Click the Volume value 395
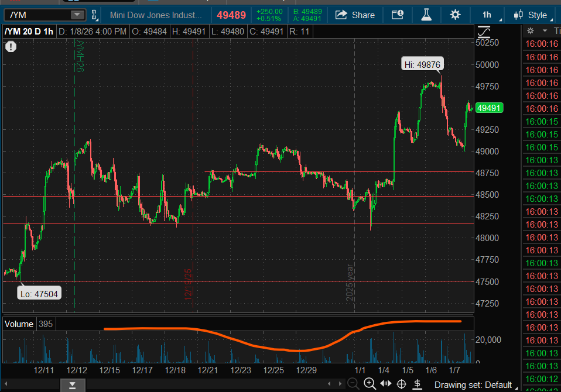 pos(46,324)
